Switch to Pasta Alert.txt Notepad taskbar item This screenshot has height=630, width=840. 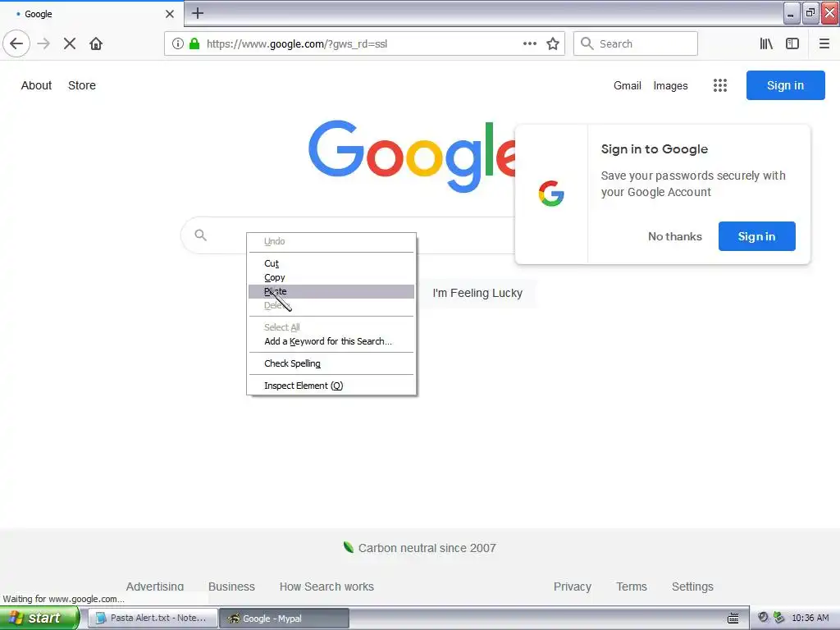pos(153,619)
